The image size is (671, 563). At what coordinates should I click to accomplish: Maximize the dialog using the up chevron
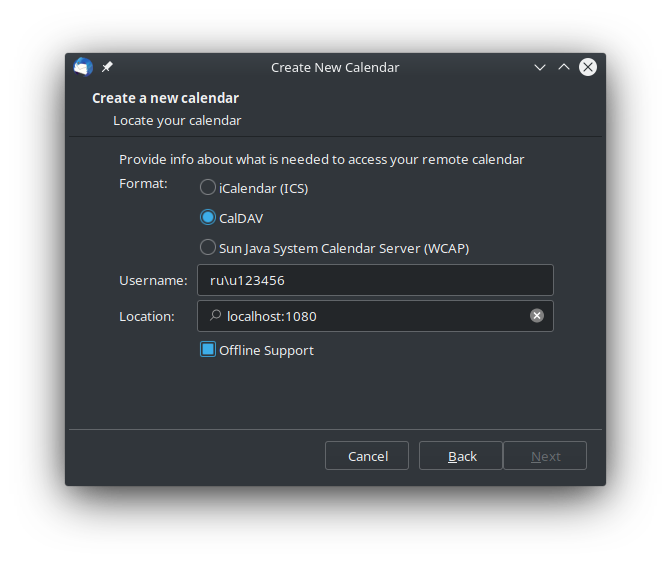click(x=564, y=67)
